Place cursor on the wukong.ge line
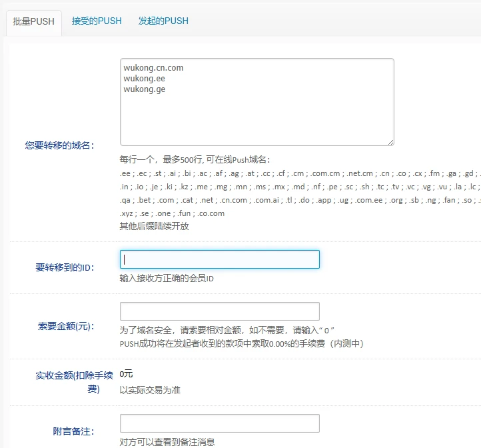Viewport: 481px width, 448px height. (144, 89)
